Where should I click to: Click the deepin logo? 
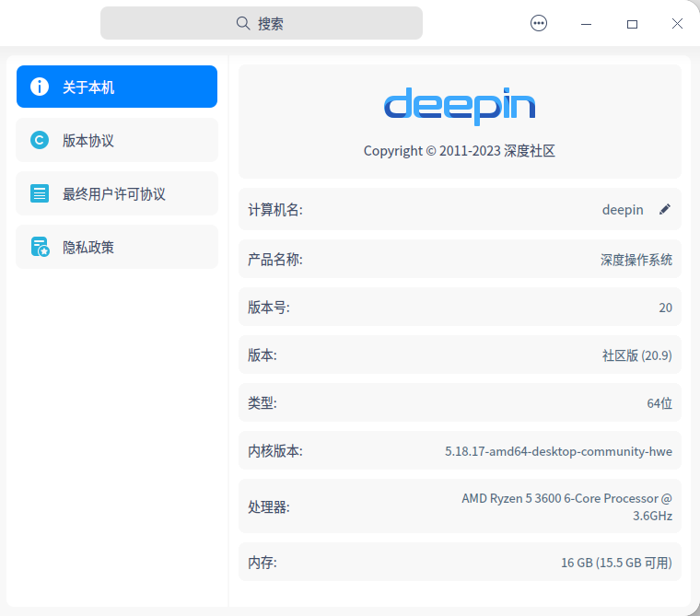pyautogui.click(x=460, y=107)
